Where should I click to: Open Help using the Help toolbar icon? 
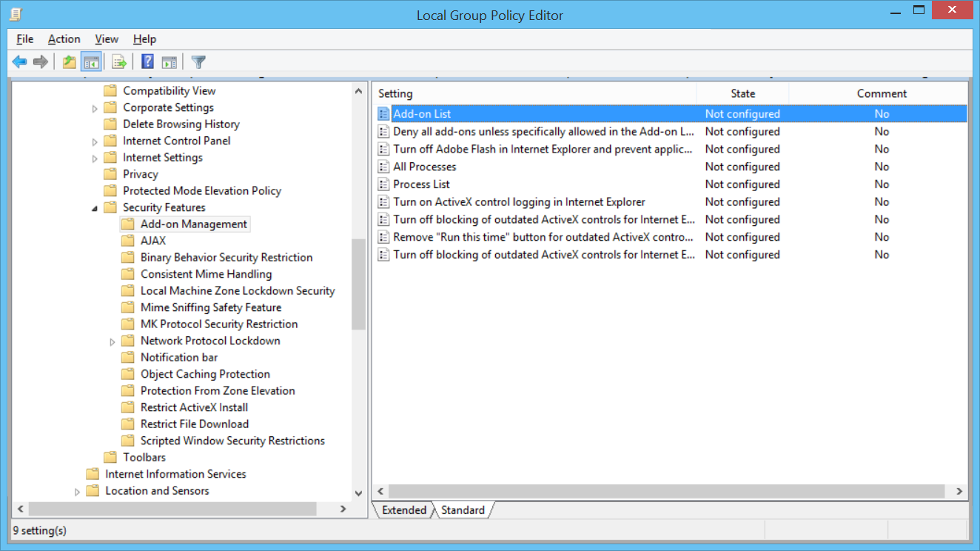coord(146,61)
